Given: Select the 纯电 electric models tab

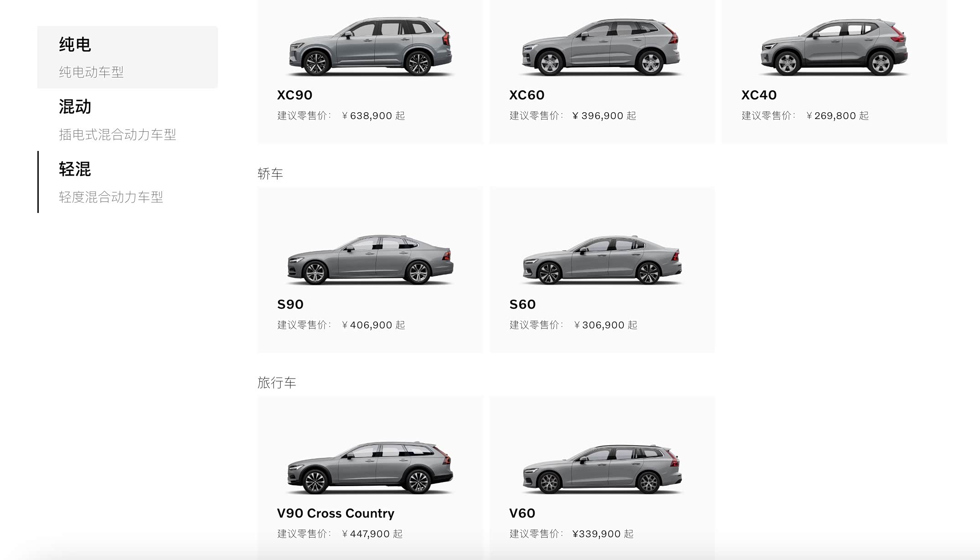Looking at the screenshot, I should click(128, 57).
